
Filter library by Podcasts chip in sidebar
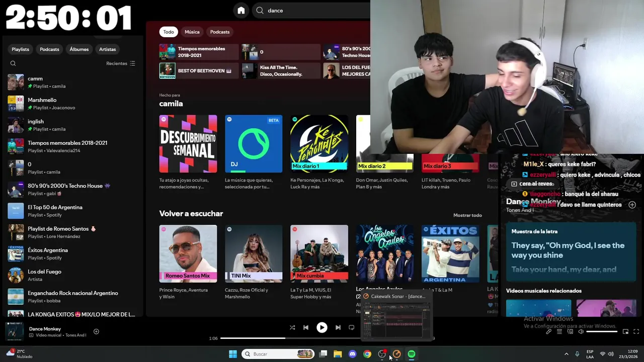pos(49,49)
